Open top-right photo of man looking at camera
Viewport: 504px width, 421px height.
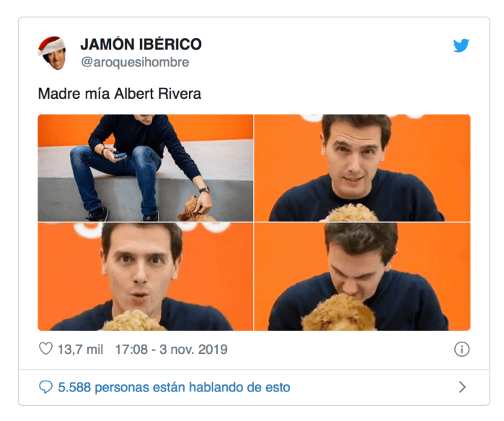pyautogui.click(x=362, y=168)
